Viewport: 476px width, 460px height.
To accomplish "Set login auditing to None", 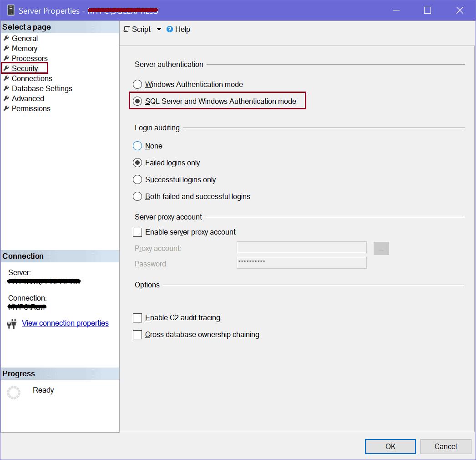I will (x=137, y=146).
